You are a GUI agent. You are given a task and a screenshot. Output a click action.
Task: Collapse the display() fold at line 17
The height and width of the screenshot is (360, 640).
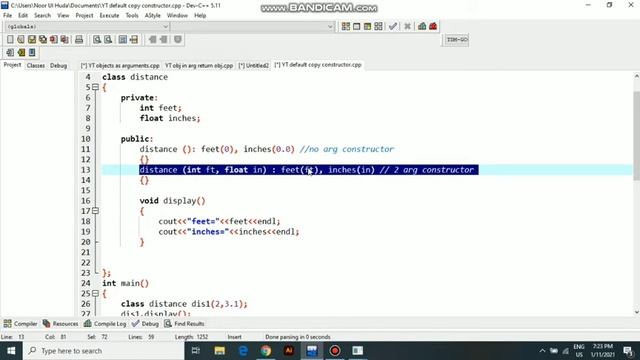(96, 211)
